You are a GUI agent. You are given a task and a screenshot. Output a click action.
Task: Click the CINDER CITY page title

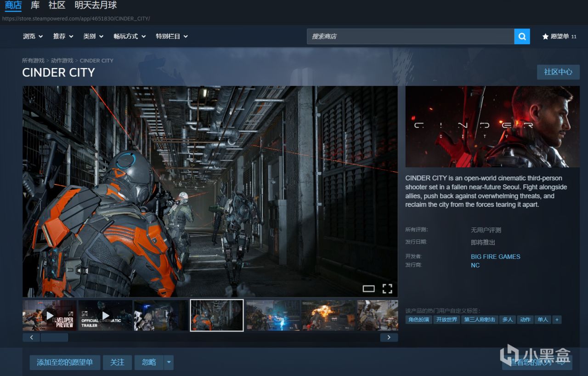[58, 73]
